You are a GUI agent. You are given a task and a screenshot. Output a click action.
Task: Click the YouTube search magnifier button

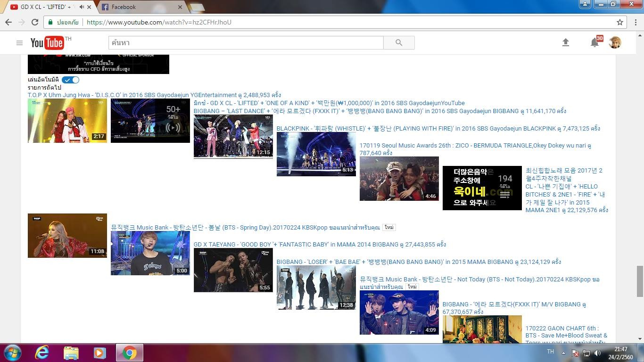[399, 43]
